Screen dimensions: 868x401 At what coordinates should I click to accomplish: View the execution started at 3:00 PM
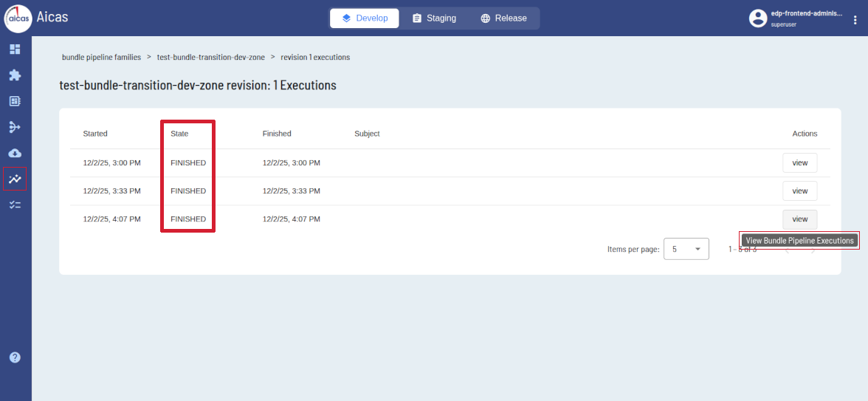tap(799, 162)
